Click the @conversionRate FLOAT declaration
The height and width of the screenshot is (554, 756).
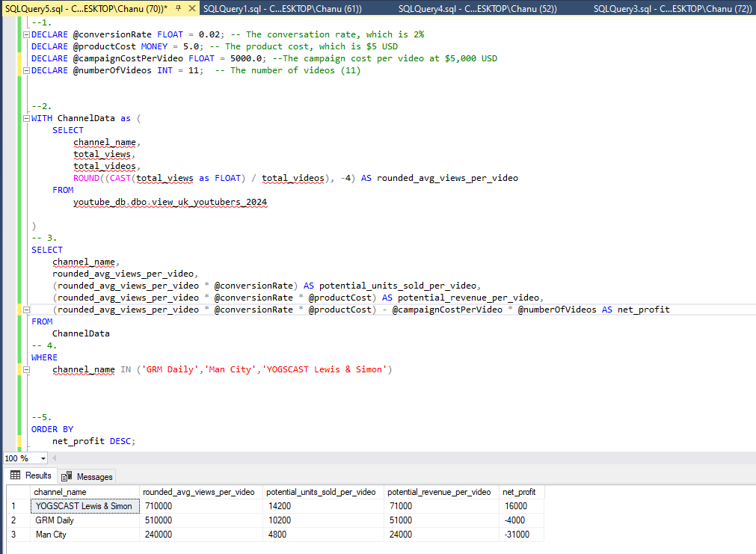coord(128,34)
